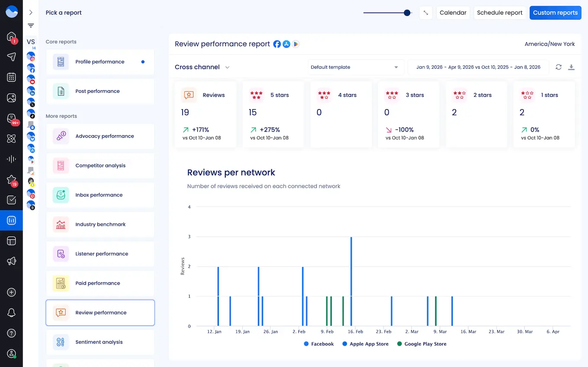The width and height of the screenshot is (588, 367).
Task: Select the Sentiment analysis report
Action: 100,342
